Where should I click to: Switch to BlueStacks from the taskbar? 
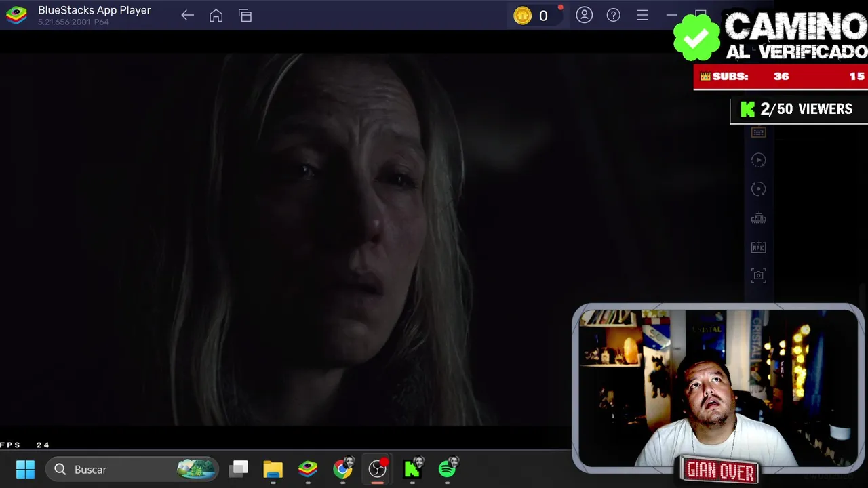coord(308,469)
